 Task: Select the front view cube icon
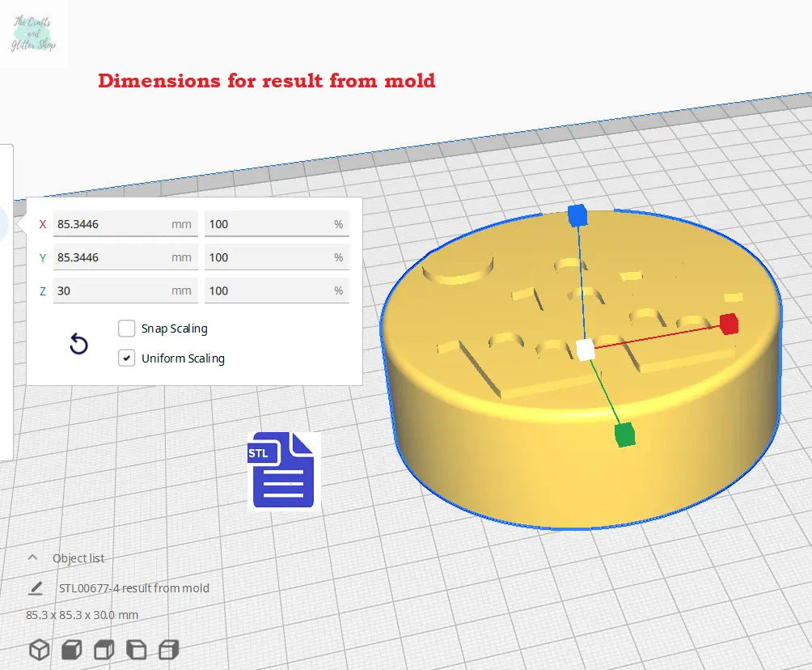(72, 649)
